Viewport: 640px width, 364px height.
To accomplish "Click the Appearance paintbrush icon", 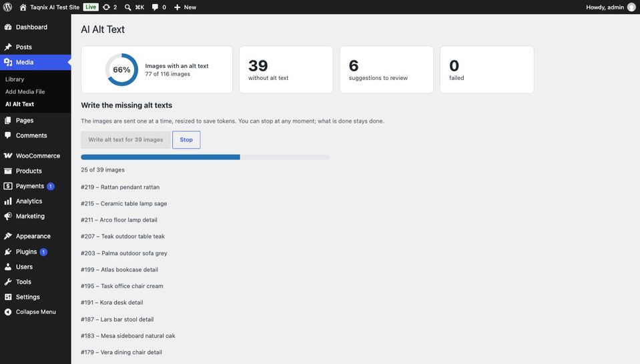I will point(8,236).
